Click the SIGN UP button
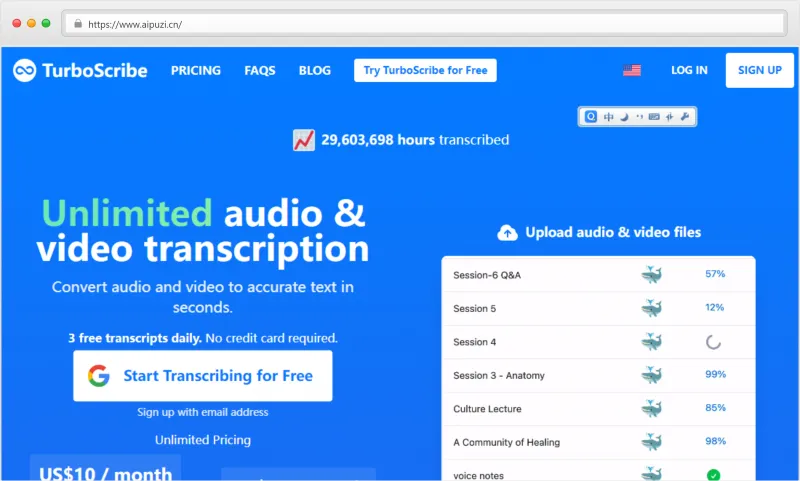The width and height of the screenshot is (800, 481). point(759,70)
